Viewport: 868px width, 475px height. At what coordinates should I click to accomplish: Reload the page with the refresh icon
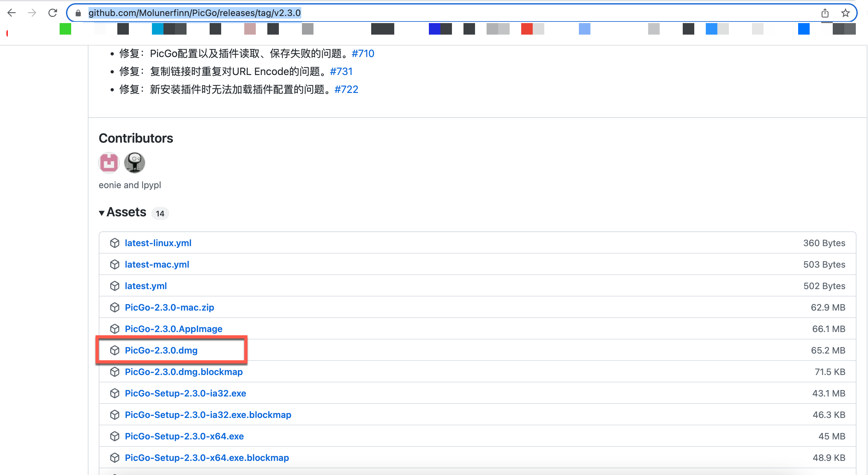click(53, 13)
